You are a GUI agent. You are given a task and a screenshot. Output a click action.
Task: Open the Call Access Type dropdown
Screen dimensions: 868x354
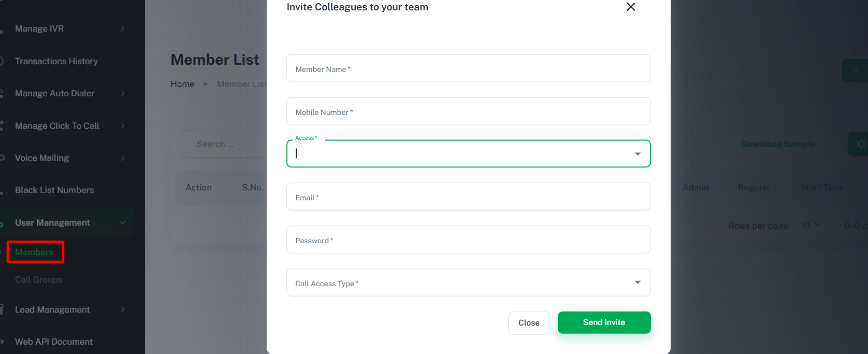coord(468,283)
